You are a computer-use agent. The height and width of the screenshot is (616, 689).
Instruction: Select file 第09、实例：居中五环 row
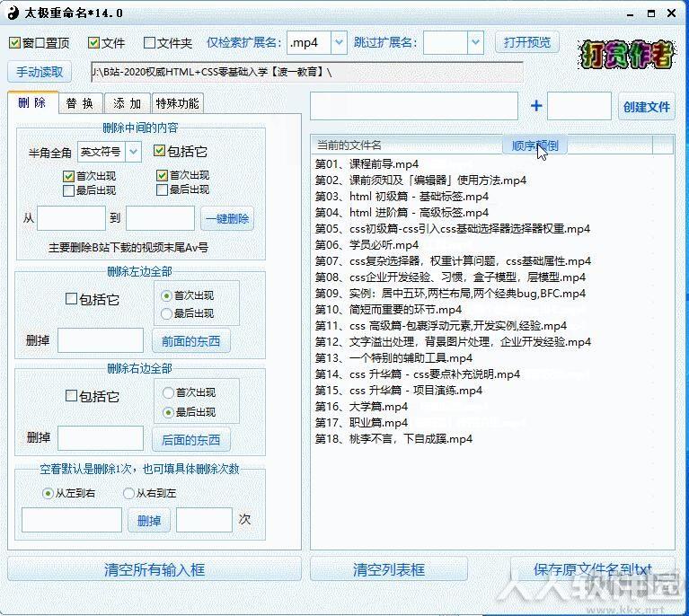(450, 294)
